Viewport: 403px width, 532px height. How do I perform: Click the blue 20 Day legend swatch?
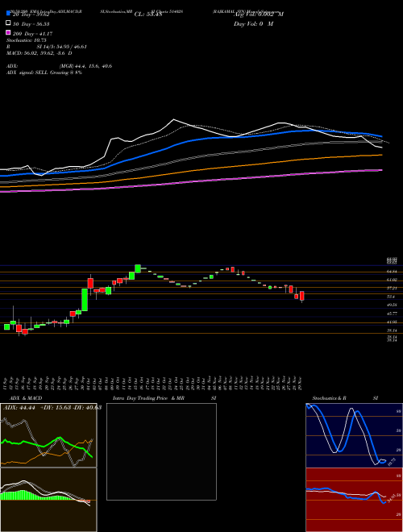click(8, 14)
